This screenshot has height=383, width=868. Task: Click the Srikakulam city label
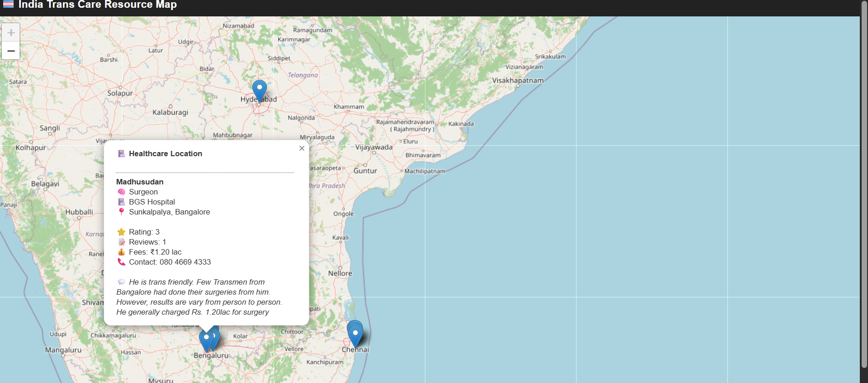pyautogui.click(x=550, y=56)
